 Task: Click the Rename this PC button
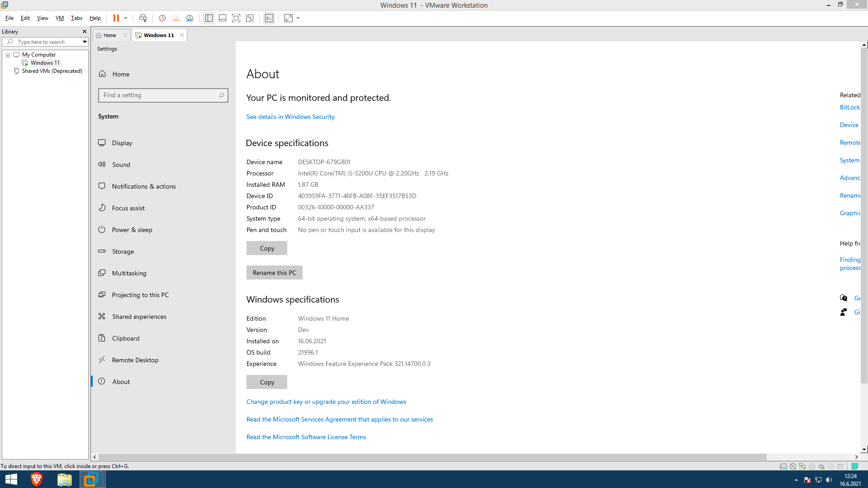coord(275,273)
